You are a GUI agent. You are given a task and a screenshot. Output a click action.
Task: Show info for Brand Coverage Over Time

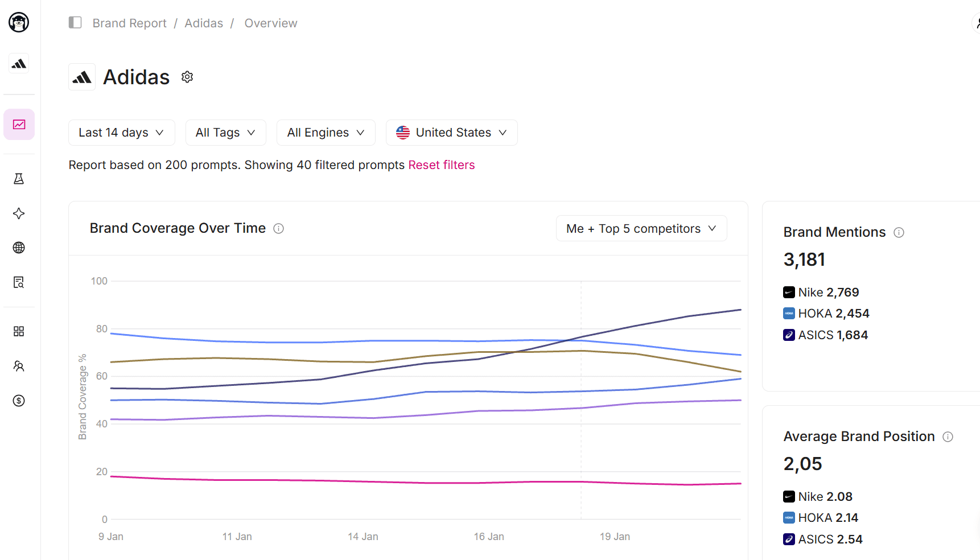[278, 228]
